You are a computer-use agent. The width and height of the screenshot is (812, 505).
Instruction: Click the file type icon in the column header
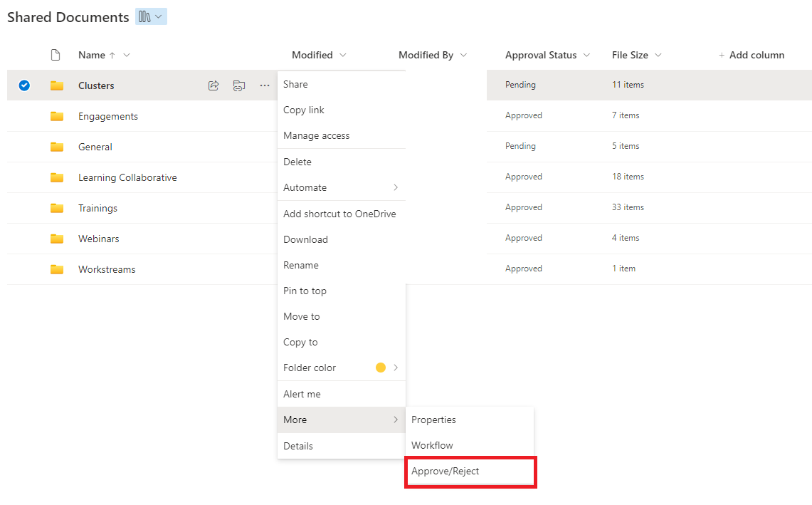point(55,54)
